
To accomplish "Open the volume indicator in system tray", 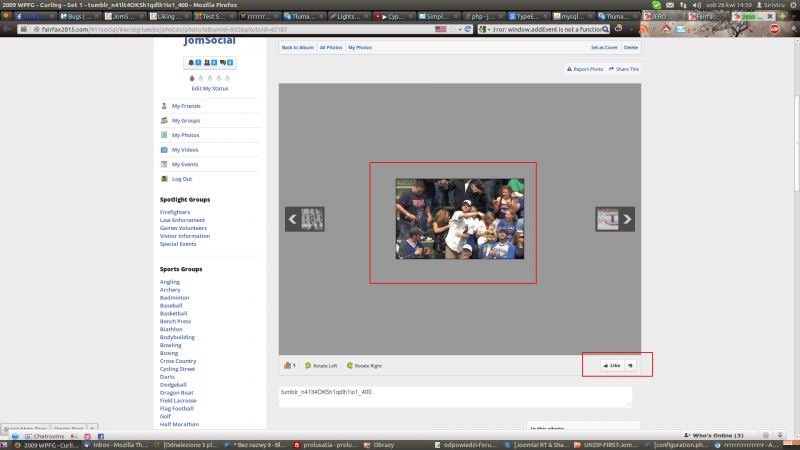I will point(696,5).
